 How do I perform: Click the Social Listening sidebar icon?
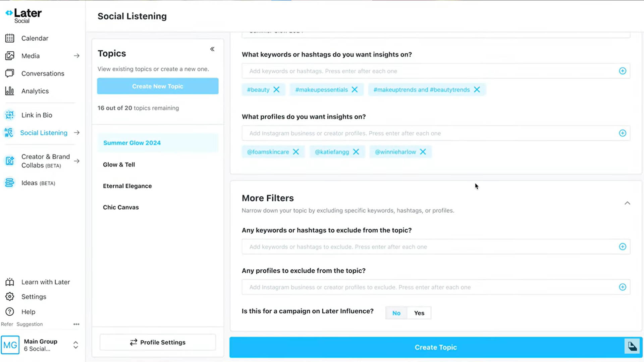[x=9, y=133]
